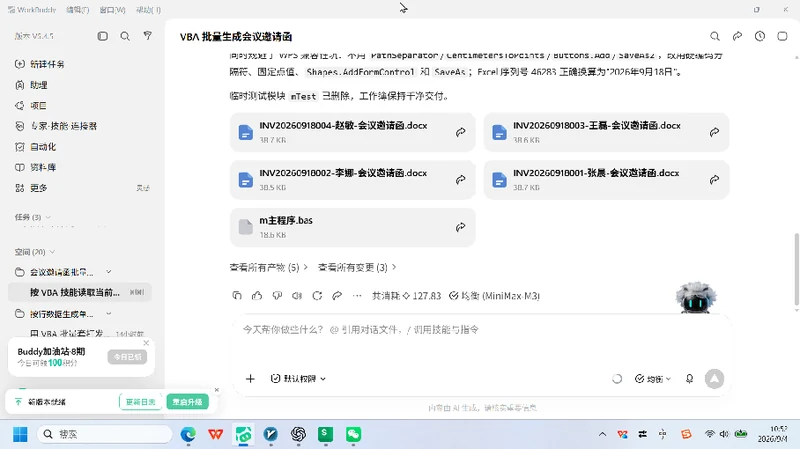Viewport: 800px width, 449px height.
Task: Open WeChat from taskbar
Action: (x=354, y=434)
